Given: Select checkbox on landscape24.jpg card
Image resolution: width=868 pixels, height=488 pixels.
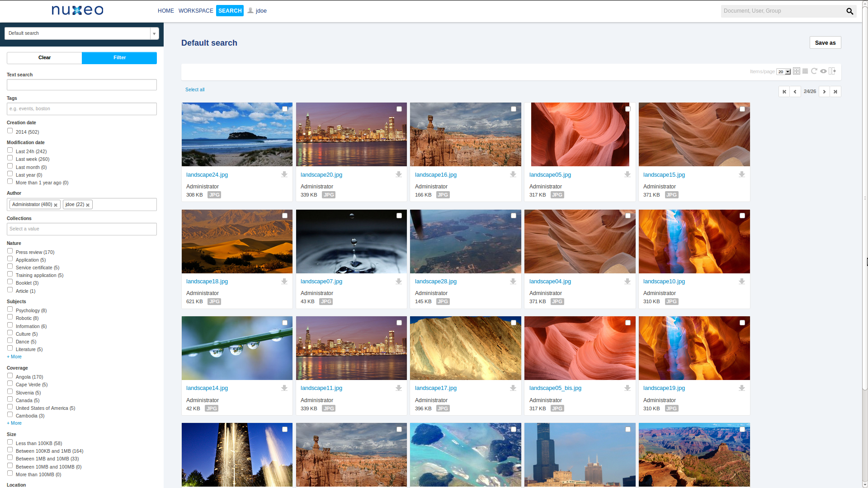Looking at the screenshot, I should [x=285, y=109].
